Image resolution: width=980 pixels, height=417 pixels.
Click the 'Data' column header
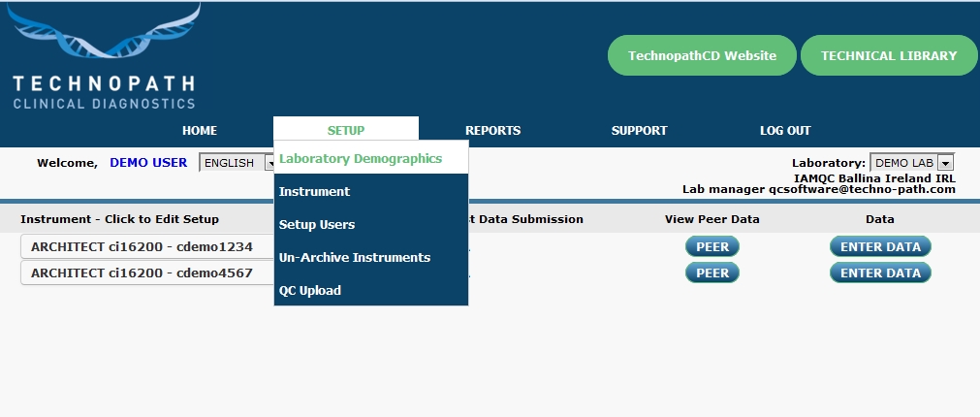pyautogui.click(x=880, y=219)
